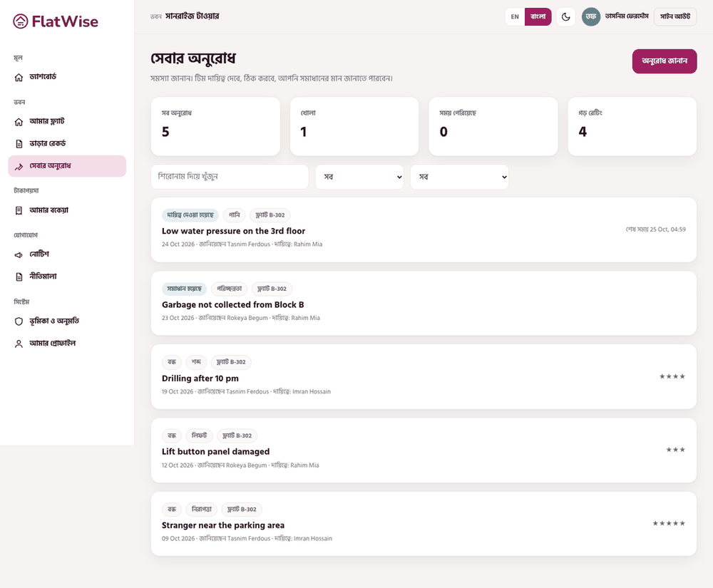Click ভূমিকা ও অনুমতি shield icon

pyautogui.click(x=19, y=321)
